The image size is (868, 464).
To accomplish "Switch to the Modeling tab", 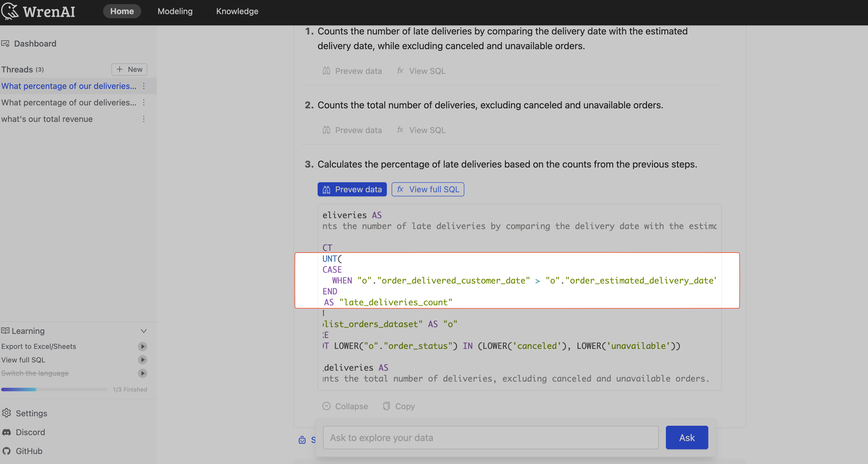I will point(175,11).
